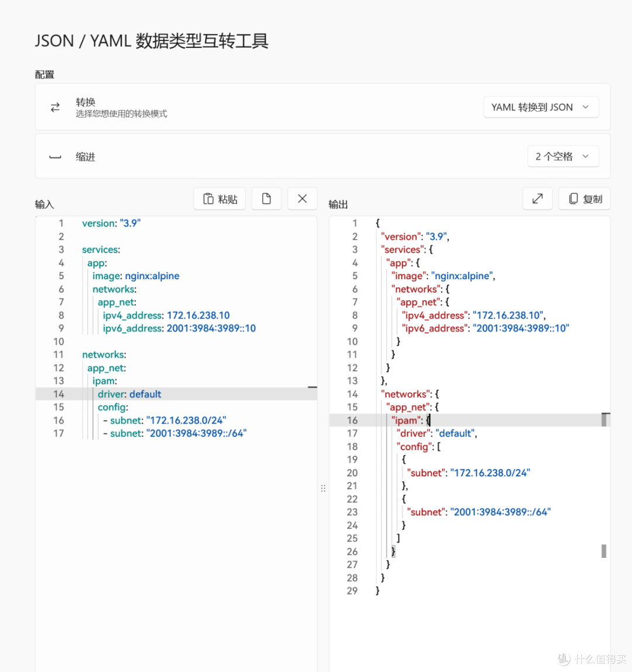Click the splitter grip between input and output
Image resolution: width=632 pixels, height=672 pixels.
coord(323,488)
